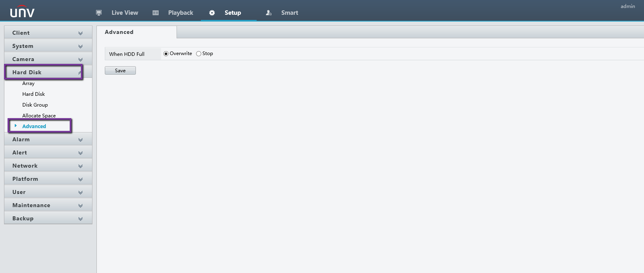Open the admin user link
644x273 pixels.
coord(628,6)
